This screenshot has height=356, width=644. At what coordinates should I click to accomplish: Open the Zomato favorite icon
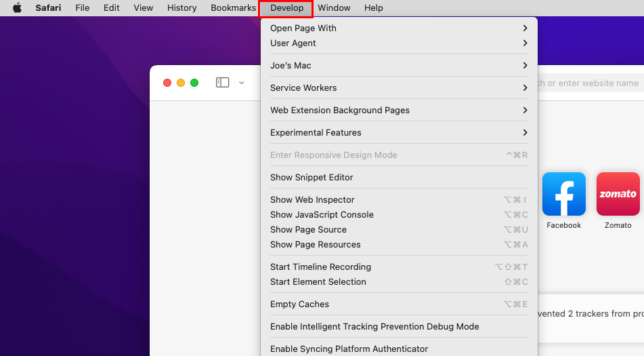point(618,195)
